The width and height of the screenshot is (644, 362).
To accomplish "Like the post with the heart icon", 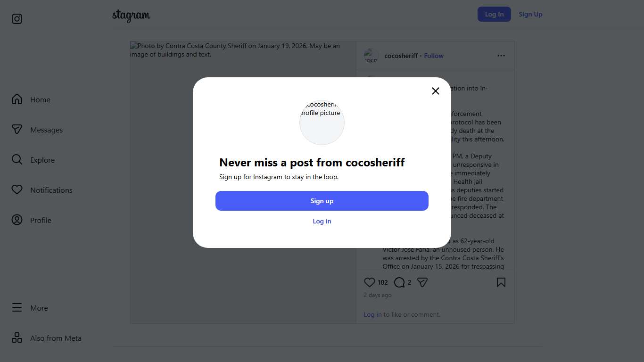I will tap(370, 282).
